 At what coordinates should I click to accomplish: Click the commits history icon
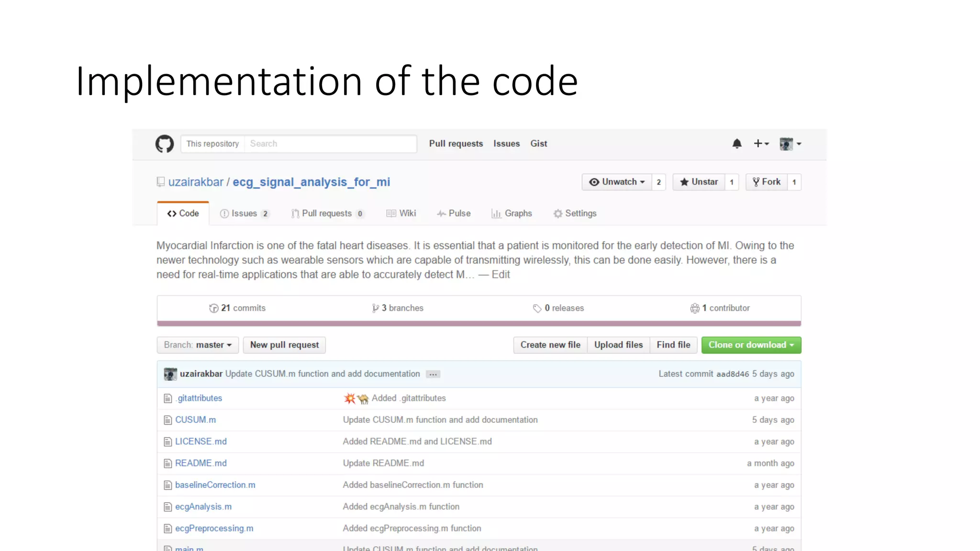pyautogui.click(x=213, y=309)
